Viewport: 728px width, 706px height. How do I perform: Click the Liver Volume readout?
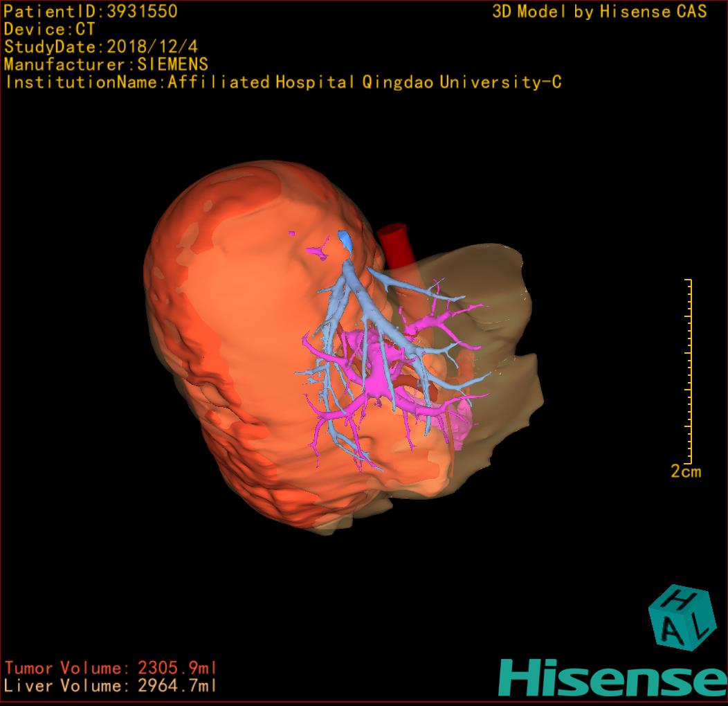(x=111, y=686)
